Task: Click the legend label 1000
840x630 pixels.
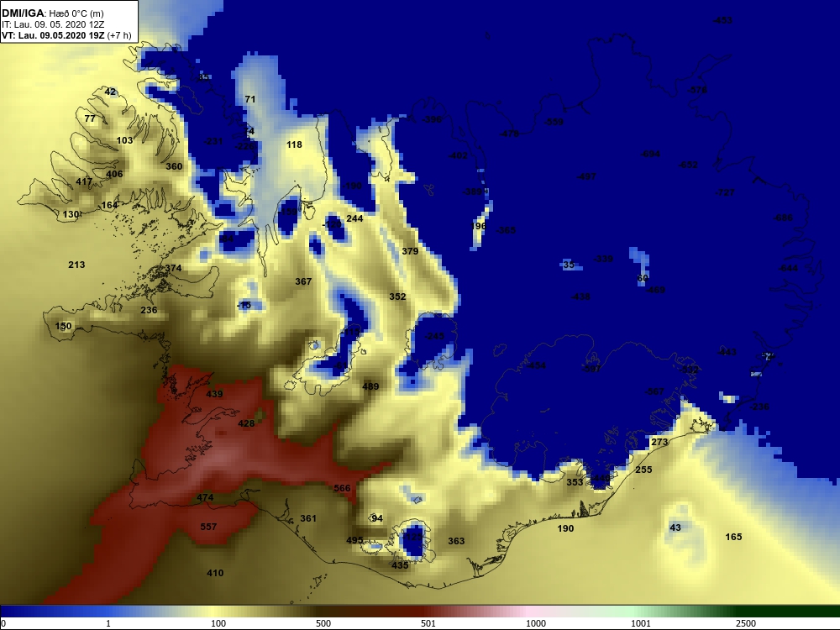Action: coord(536,623)
